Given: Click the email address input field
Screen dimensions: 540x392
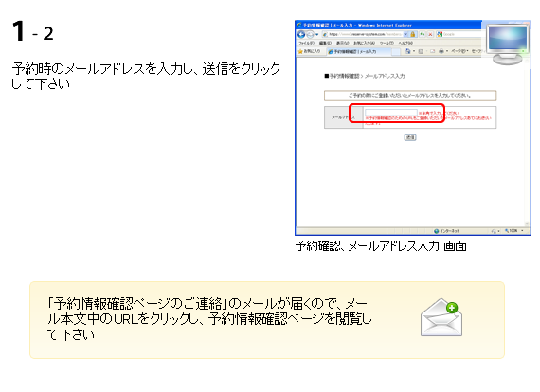Looking at the screenshot, I should tap(391, 112).
